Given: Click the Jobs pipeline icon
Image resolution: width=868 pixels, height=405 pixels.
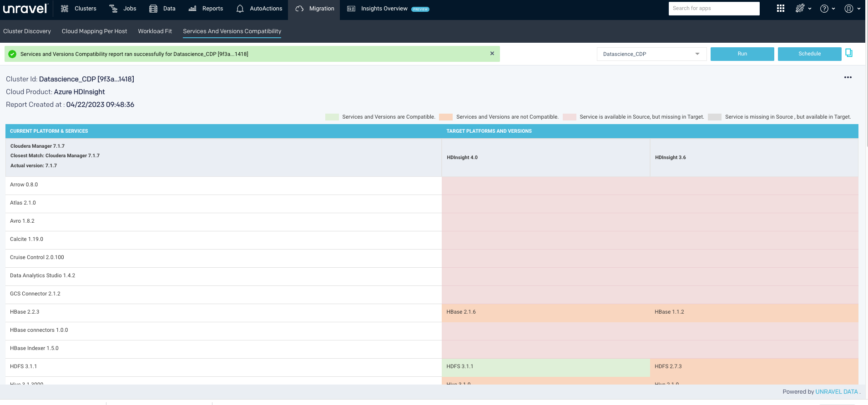Looking at the screenshot, I should click(113, 9).
